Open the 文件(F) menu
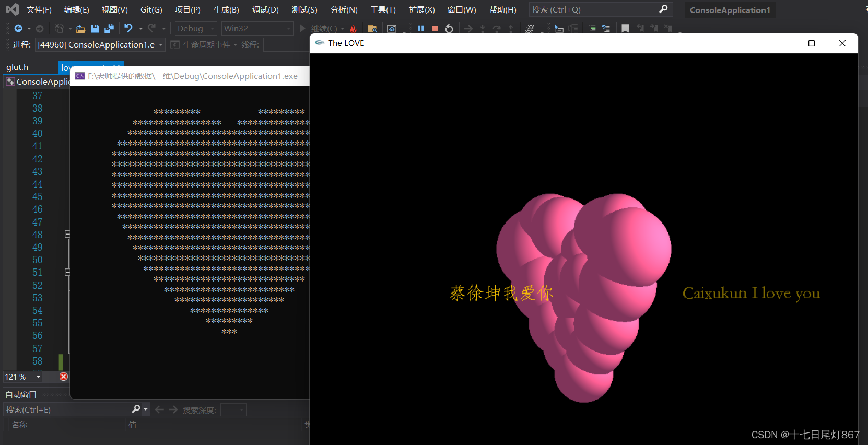 click(39, 9)
